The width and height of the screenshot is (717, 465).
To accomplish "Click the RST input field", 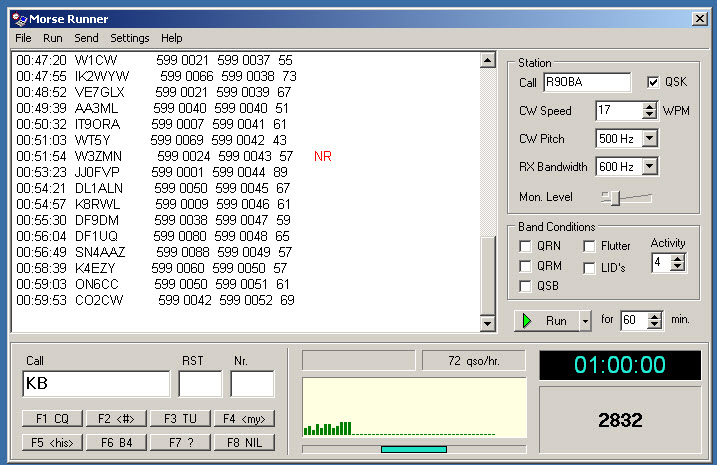I will pyautogui.click(x=200, y=384).
